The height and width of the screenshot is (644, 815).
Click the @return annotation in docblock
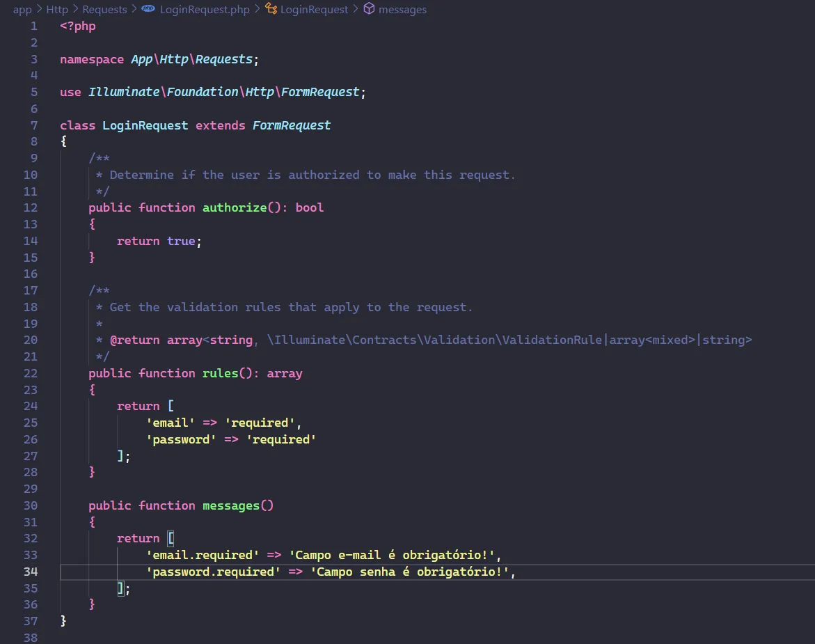pos(135,340)
